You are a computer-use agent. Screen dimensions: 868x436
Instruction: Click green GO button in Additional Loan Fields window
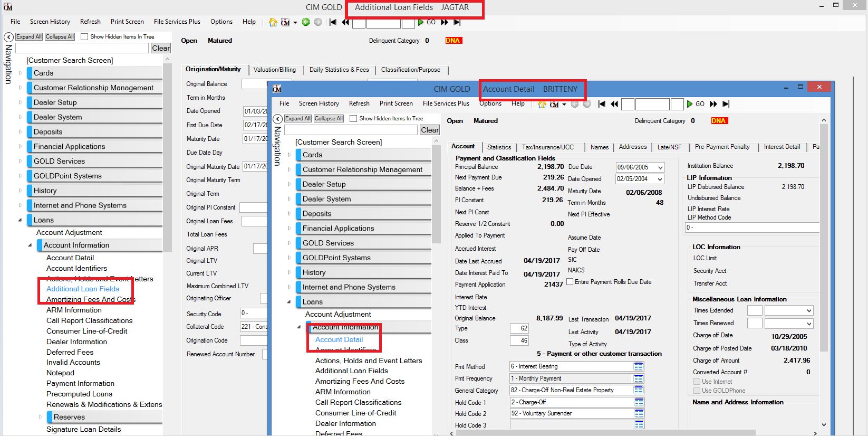coord(427,22)
